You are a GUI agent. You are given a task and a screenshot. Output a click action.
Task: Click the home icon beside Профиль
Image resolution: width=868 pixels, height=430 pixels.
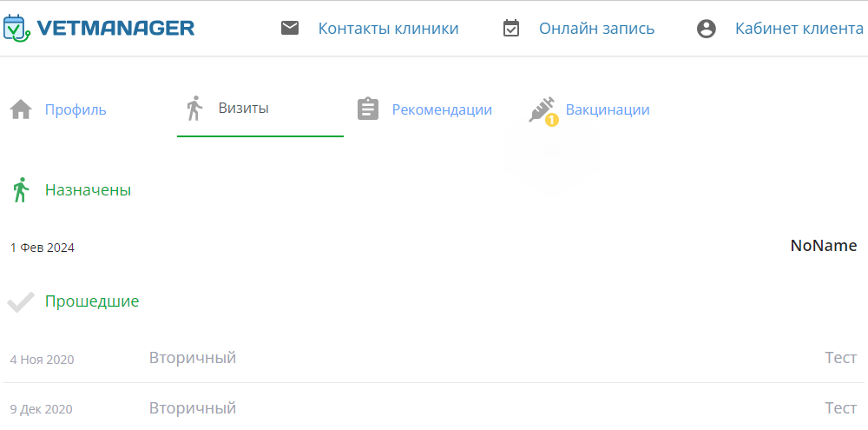coord(21,109)
